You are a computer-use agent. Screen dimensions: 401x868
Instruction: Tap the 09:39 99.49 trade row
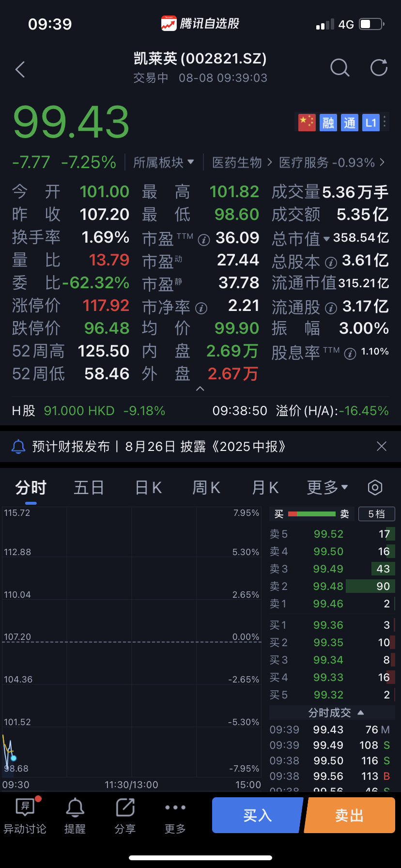click(x=330, y=745)
